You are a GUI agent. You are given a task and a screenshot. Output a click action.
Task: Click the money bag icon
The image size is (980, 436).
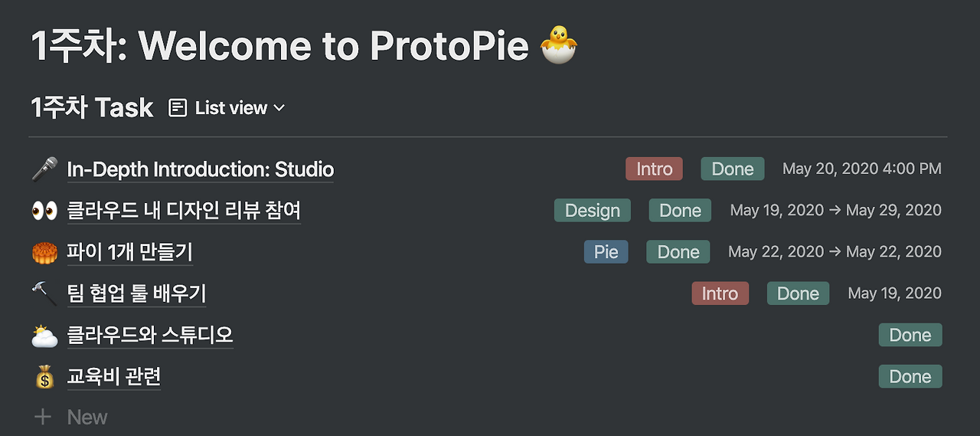click(x=44, y=377)
